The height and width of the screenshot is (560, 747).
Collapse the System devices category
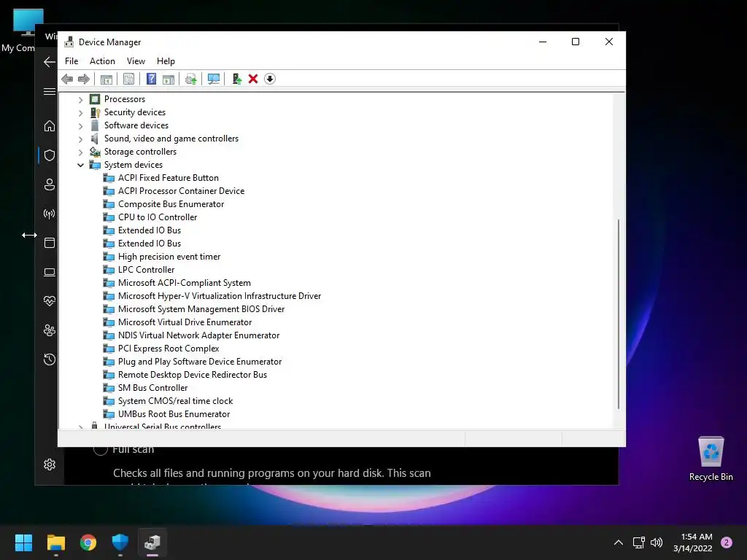click(x=80, y=165)
